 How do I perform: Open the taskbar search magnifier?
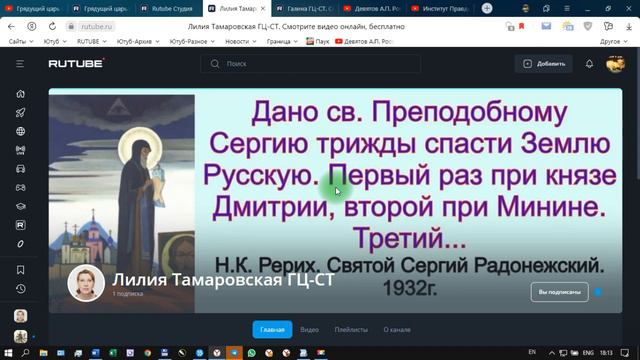25,353
